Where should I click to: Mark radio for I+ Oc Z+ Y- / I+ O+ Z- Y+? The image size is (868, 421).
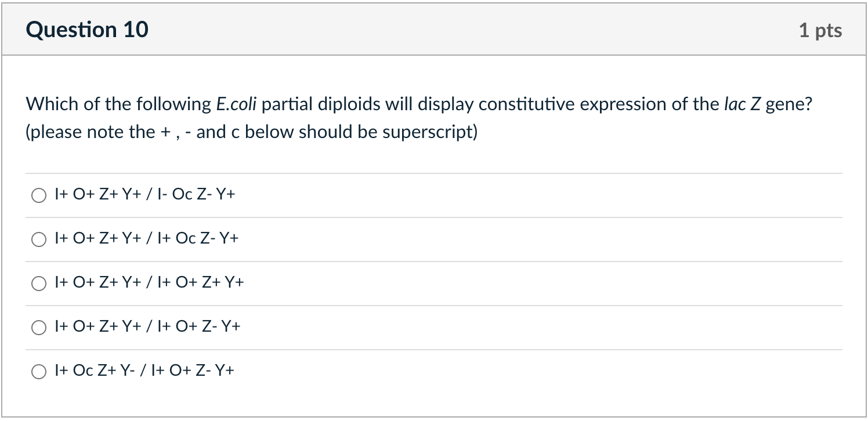click(38, 372)
